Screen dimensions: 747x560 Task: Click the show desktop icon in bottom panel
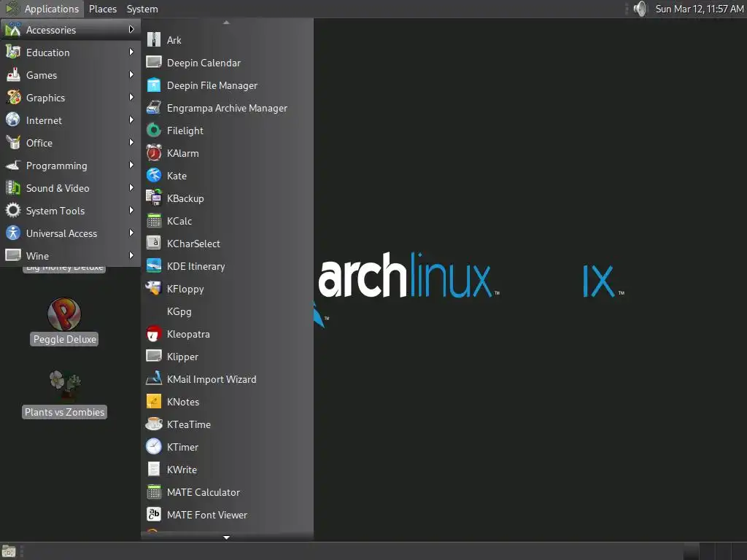9,551
